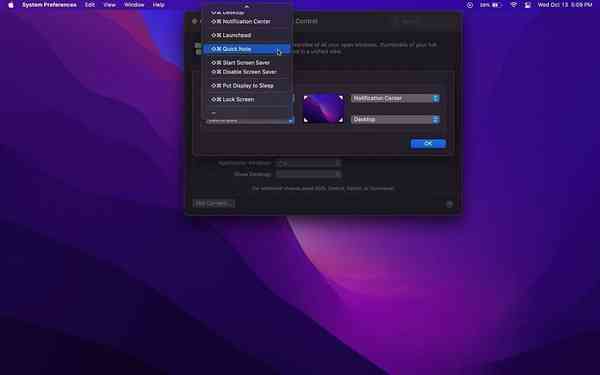This screenshot has width=600, height=375.
Task: Click the battery status icon
Action: click(496, 5)
